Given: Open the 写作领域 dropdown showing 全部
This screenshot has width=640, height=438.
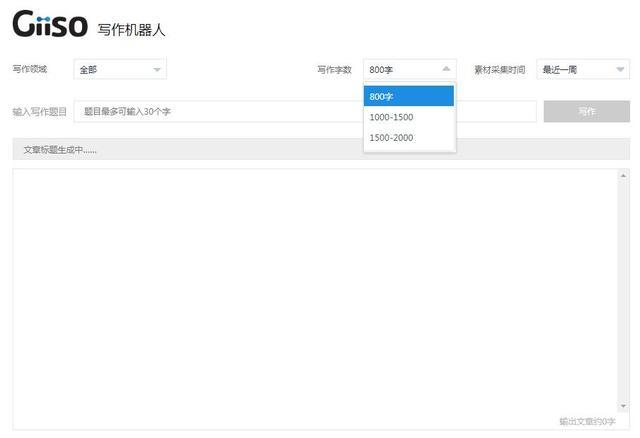Looking at the screenshot, I should pyautogui.click(x=120, y=69).
